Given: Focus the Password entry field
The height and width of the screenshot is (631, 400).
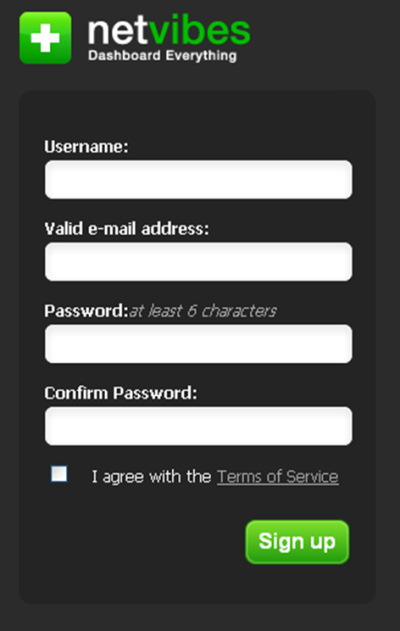Looking at the screenshot, I should point(198,344).
